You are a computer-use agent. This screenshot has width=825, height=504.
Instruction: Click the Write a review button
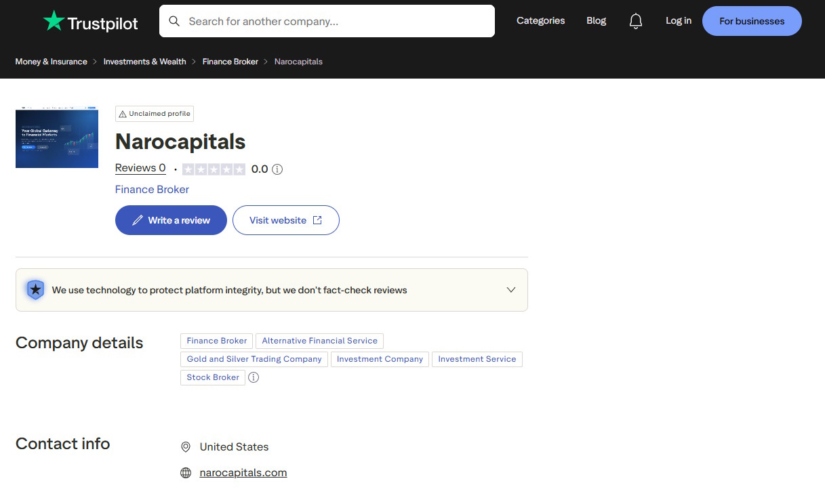171,220
